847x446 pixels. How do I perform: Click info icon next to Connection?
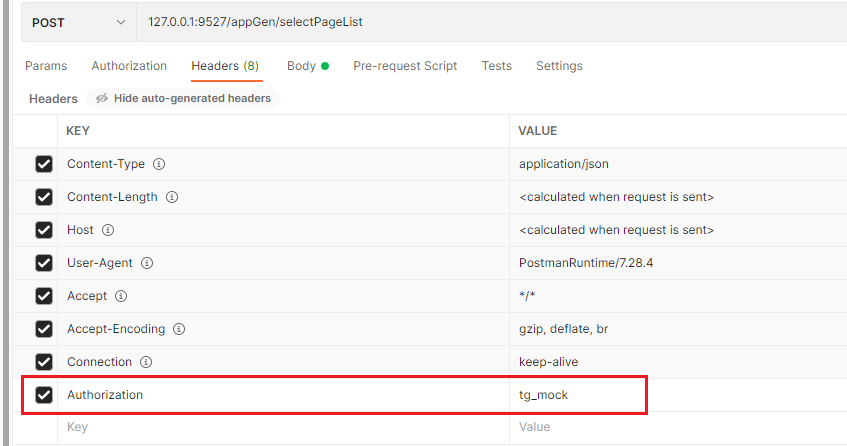click(146, 362)
